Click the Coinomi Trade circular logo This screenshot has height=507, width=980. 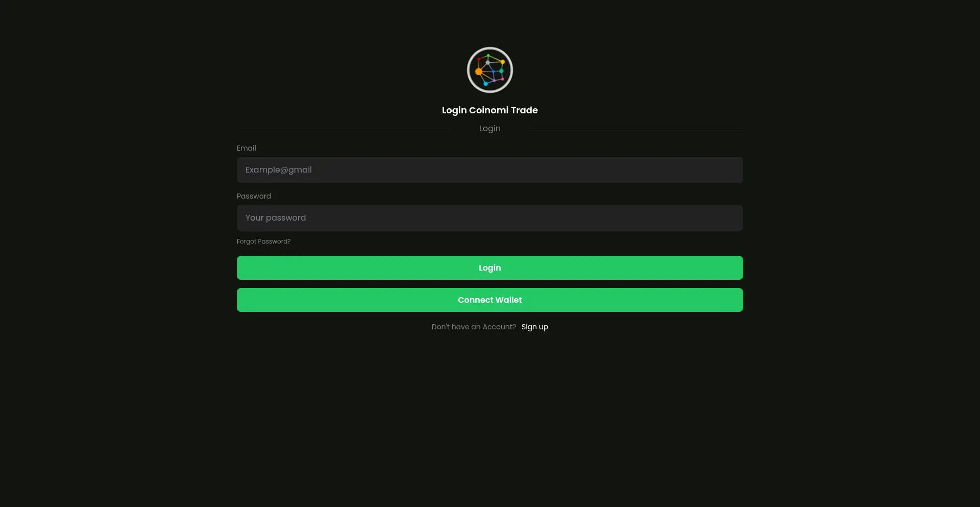489,70
